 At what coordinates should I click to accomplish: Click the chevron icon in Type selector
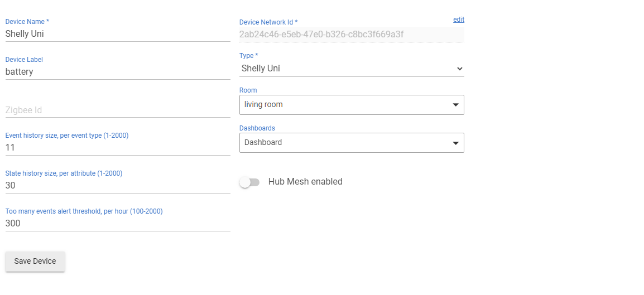coord(460,69)
